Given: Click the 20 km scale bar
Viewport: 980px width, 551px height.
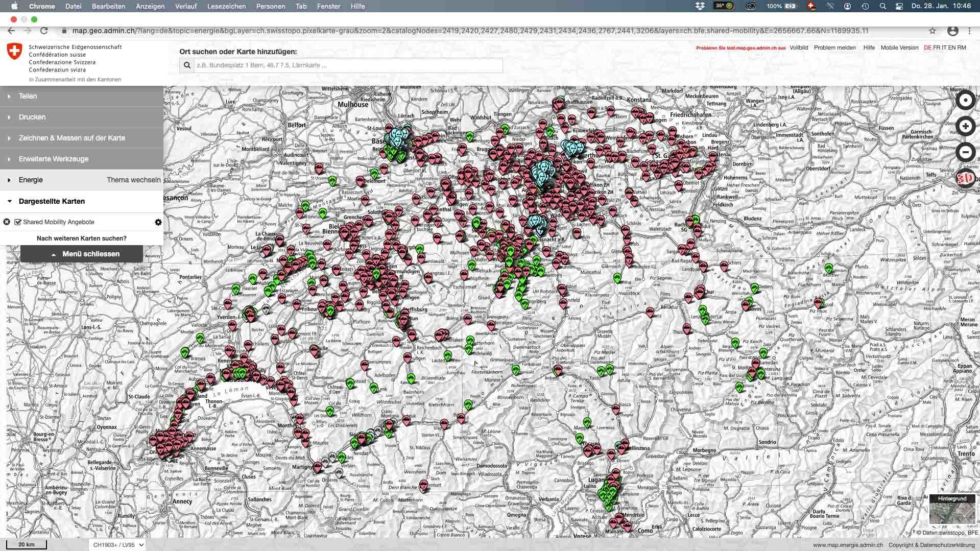Looking at the screenshot, I should coord(27,544).
